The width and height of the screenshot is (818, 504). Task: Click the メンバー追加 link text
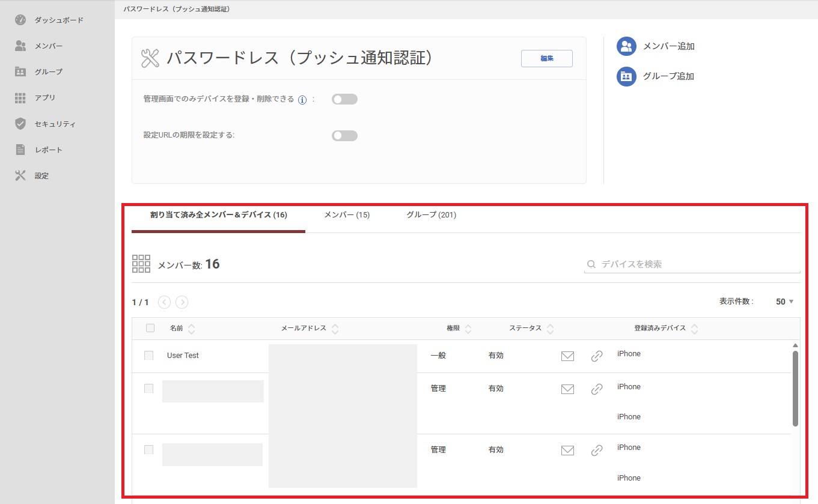point(669,46)
